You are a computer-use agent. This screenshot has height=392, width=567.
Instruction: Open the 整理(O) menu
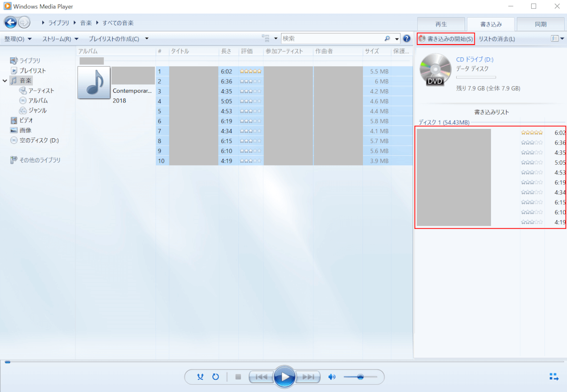18,39
